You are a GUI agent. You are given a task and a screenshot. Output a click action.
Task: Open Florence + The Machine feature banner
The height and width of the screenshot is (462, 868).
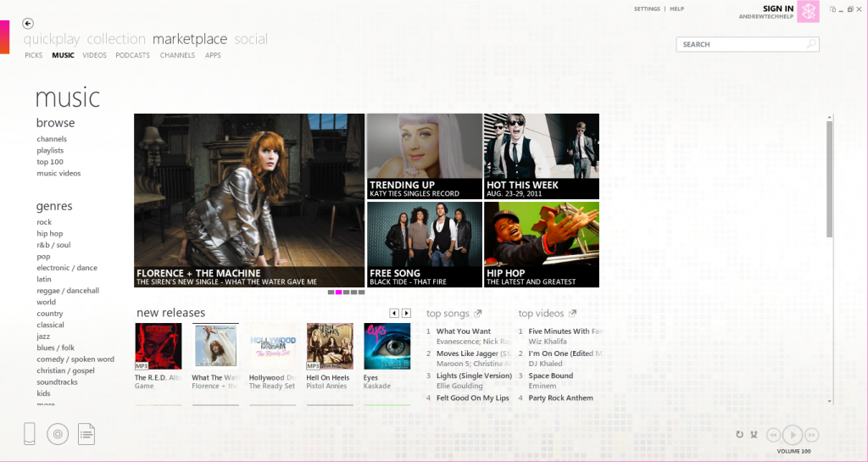tap(249, 200)
